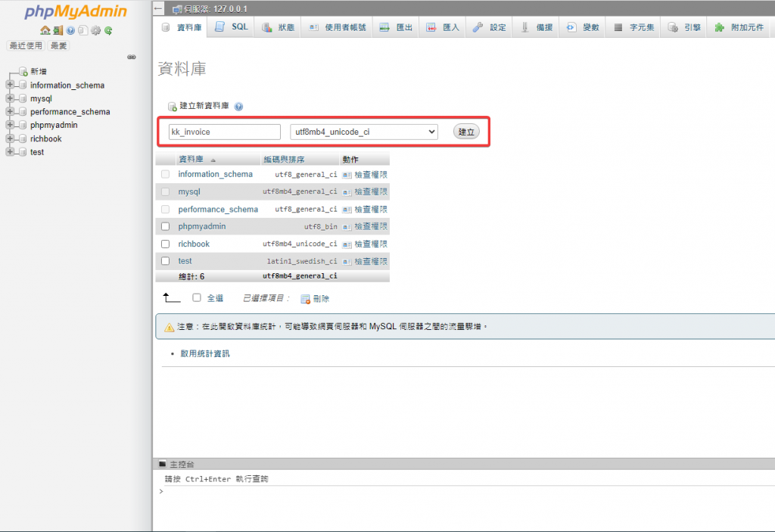Click the log out door icon
Screen dimensions: 775x532
click(x=58, y=30)
